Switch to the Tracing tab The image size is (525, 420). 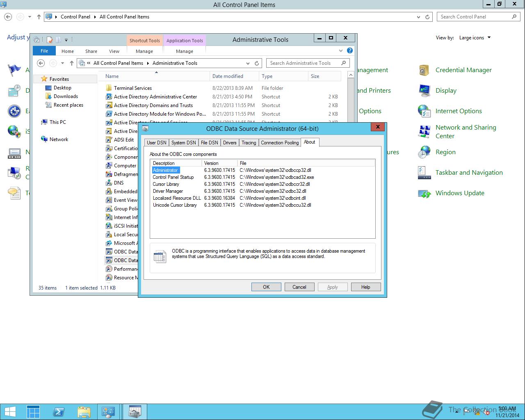coord(249,142)
